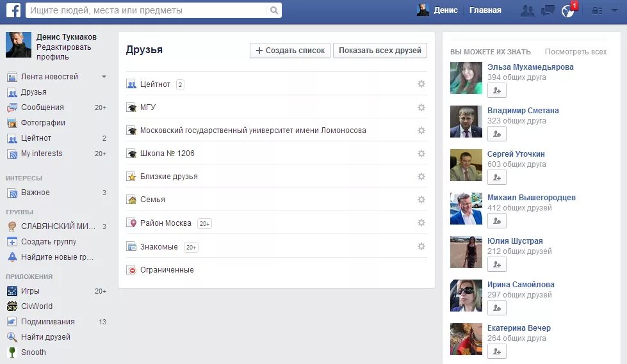This screenshot has width=627, height=364.
Task: Open friend requests icon in top bar
Action: click(x=528, y=11)
